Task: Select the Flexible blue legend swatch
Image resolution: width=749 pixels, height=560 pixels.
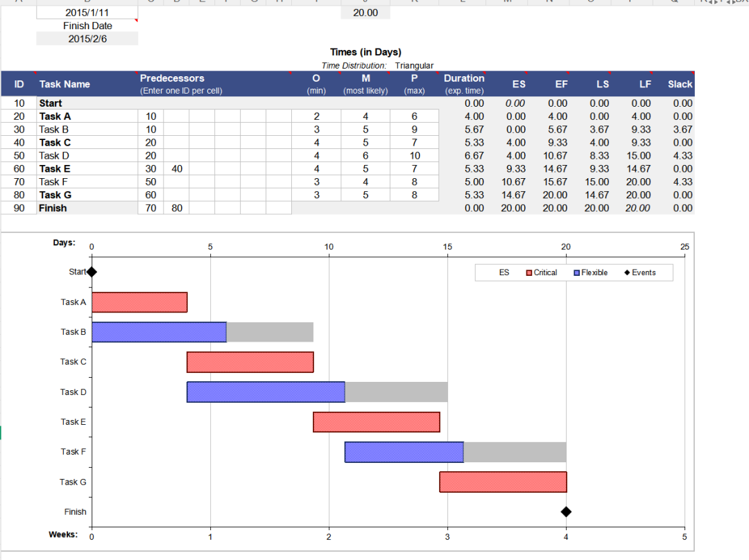Action: click(x=577, y=272)
